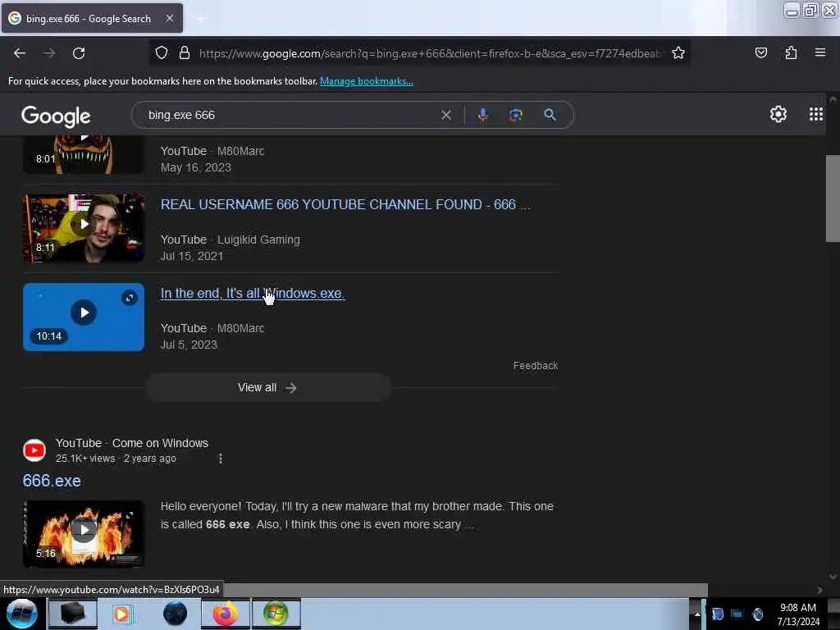Screen dimensions: 840x630
Task: Play the 5:16 fire video thumbnail
Action: [x=84, y=533]
